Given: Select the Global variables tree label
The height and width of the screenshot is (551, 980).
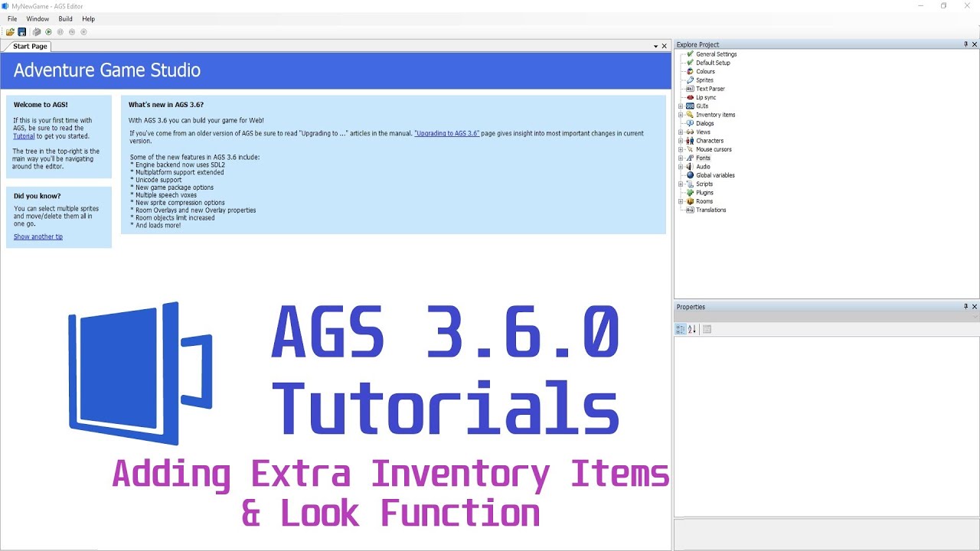Looking at the screenshot, I should [716, 175].
